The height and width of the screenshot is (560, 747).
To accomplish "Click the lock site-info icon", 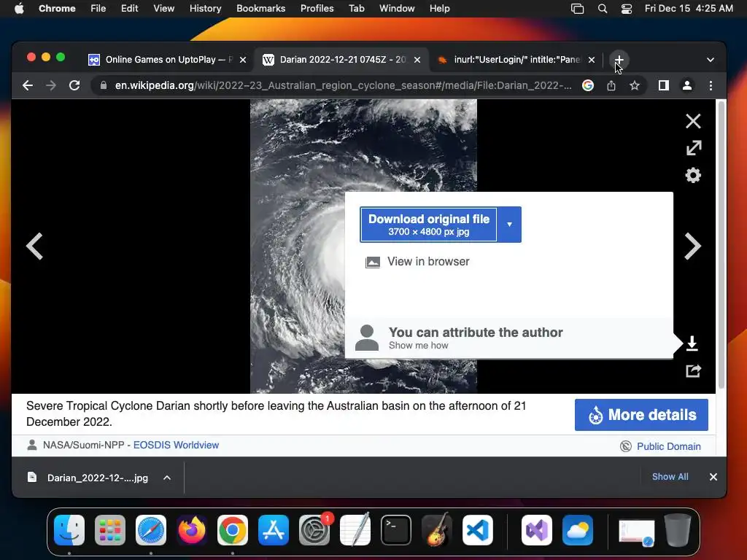I will [x=104, y=86].
